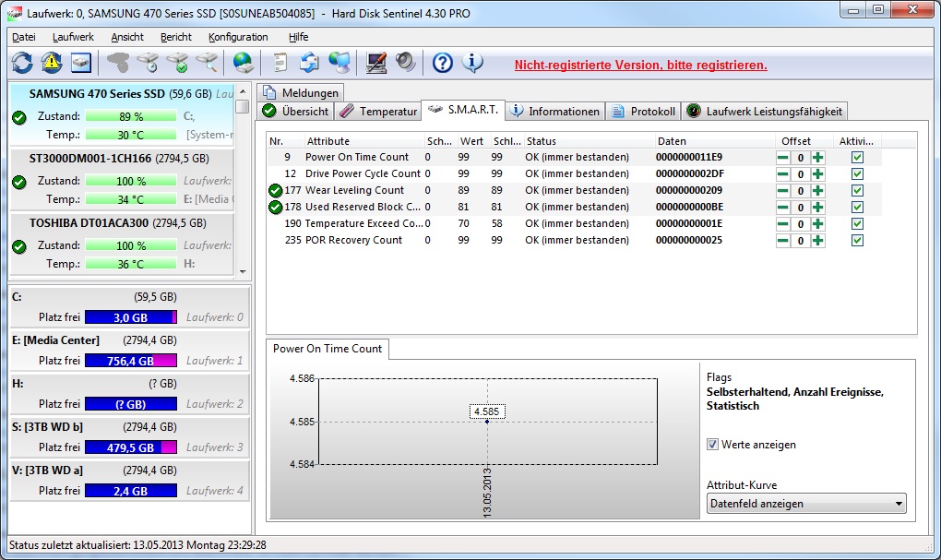
Task: Toggle the 'Werte anzeigen' checkbox
Action: (712, 445)
